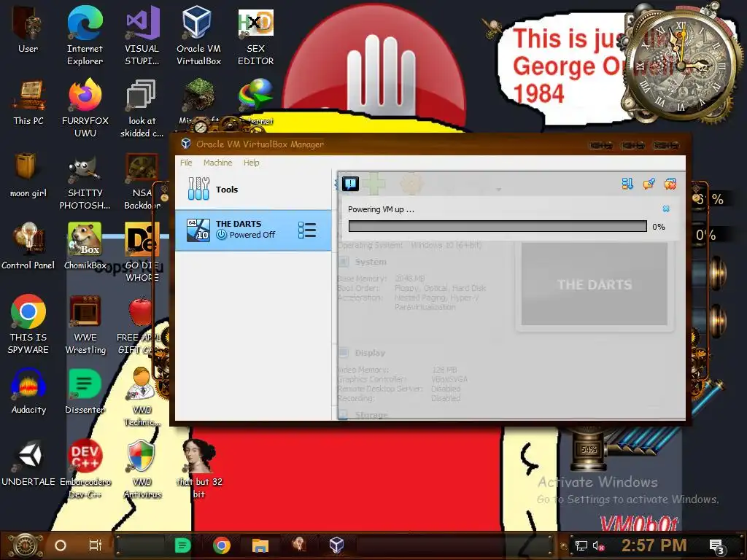This screenshot has height=560, width=747.
Task: Open the Action Center notifications icon
Action: 716,545
